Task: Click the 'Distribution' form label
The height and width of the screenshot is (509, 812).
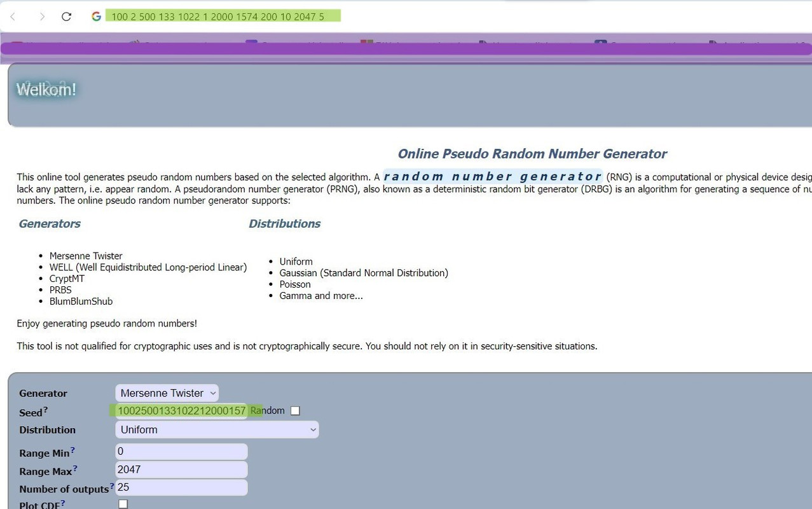Action: tap(48, 430)
